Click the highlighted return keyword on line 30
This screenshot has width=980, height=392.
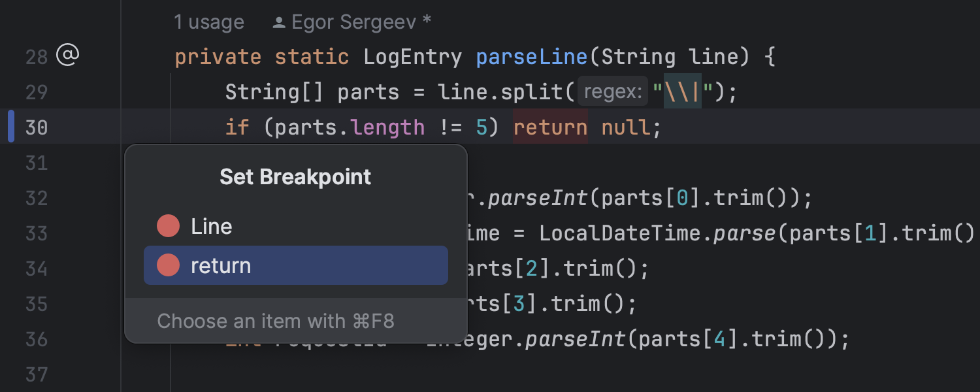click(x=550, y=127)
